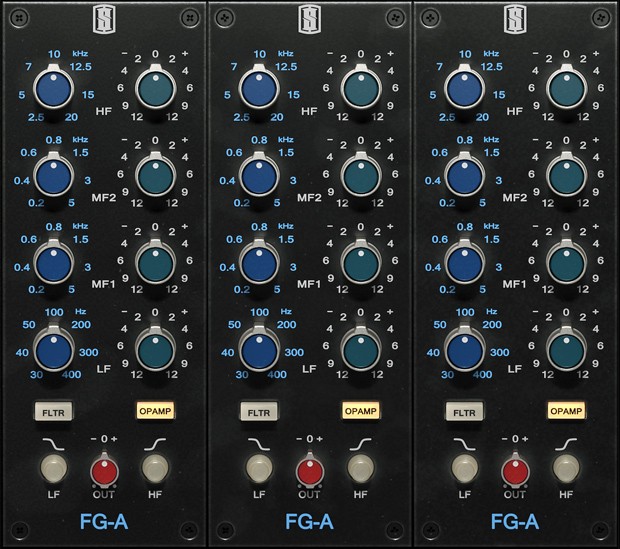
Task: Click the low-pass curve icon on left module
Action: [x=54, y=444]
